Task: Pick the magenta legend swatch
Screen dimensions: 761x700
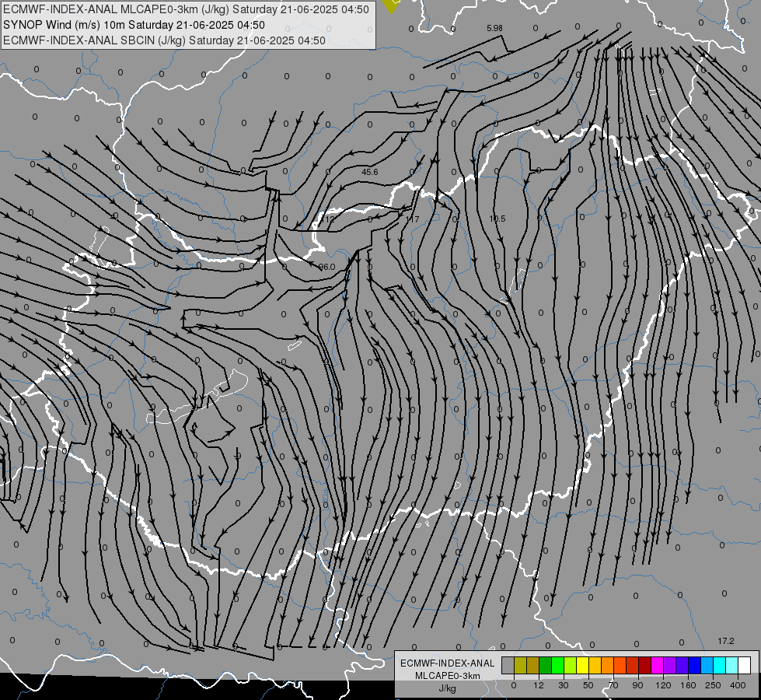Action: coord(657,666)
